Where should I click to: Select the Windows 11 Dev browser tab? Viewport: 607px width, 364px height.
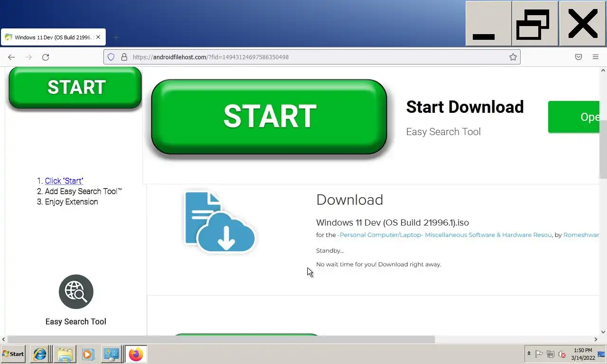pyautogui.click(x=53, y=37)
